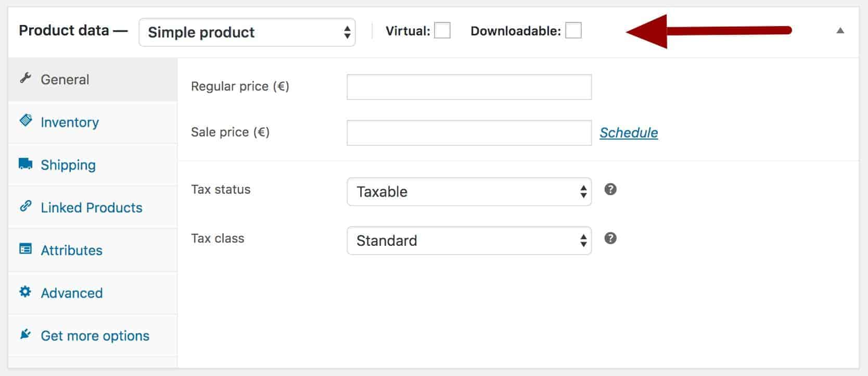Click the help icon next to Tax status

610,189
